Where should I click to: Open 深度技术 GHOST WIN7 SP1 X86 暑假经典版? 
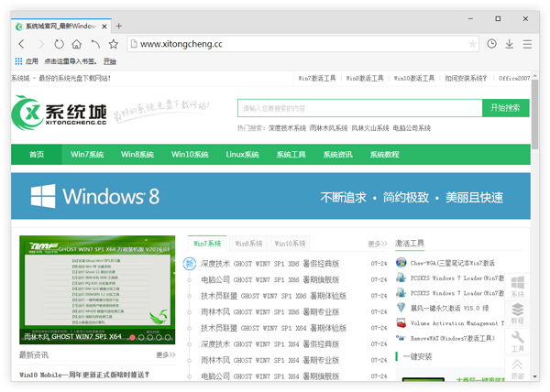click(269, 264)
